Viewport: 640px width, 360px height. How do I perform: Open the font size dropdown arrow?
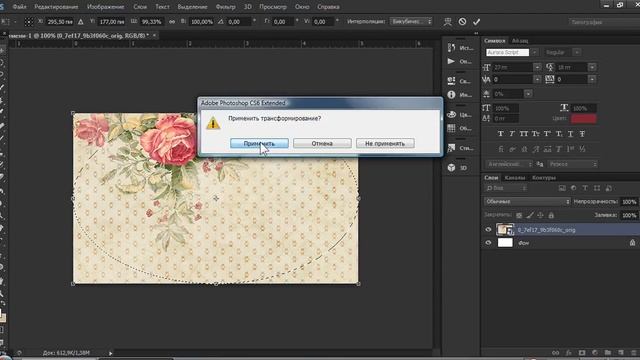click(537, 67)
